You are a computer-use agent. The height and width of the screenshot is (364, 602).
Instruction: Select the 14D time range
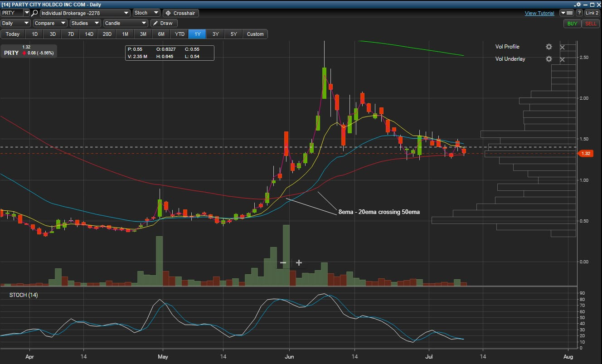[89, 34]
